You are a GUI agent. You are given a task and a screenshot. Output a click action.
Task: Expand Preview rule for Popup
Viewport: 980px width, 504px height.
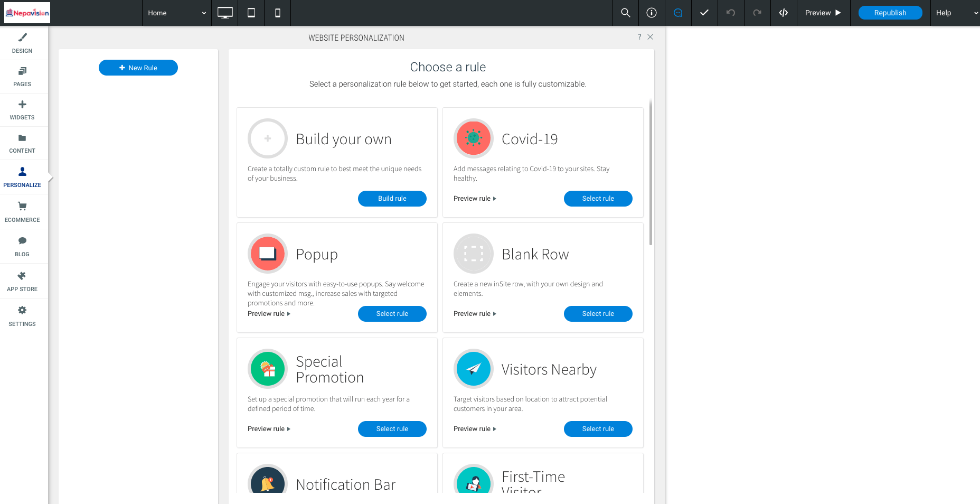coord(269,314)
